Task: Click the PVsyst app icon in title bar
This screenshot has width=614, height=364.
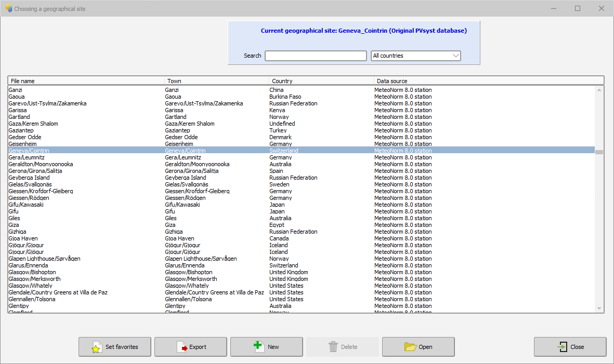Action: click(9, 8)
